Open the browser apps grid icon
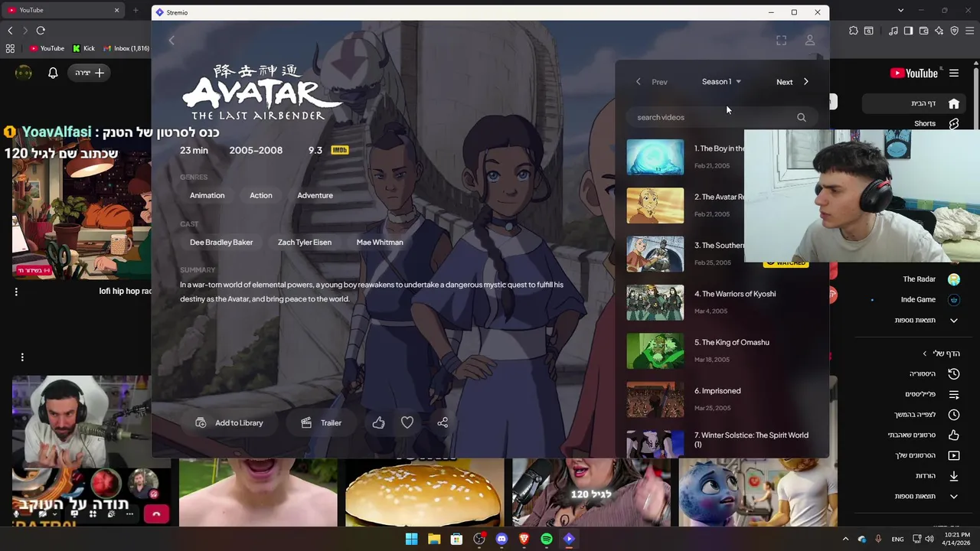Screen dimensions: 980x551 (10, 48)
